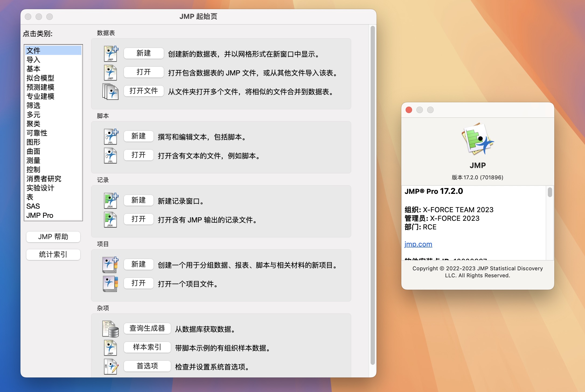Choose SAS in category list

pos(53,206)
